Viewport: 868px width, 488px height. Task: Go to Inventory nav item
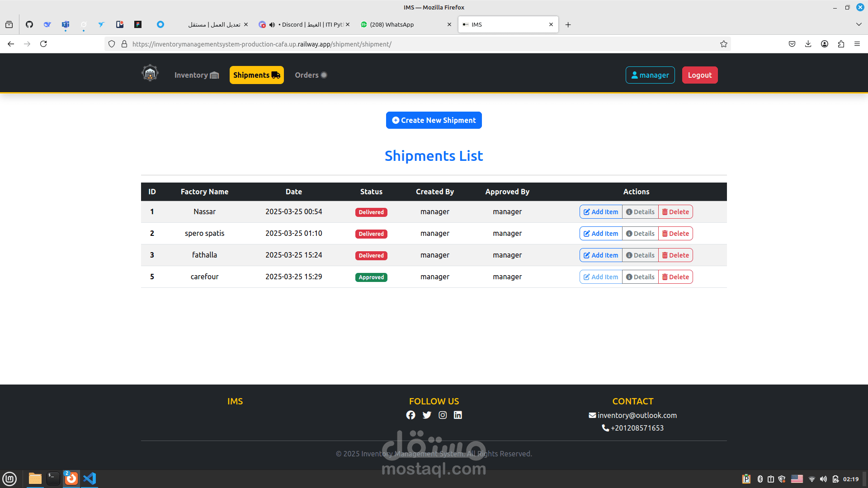[x=196, y=75]
